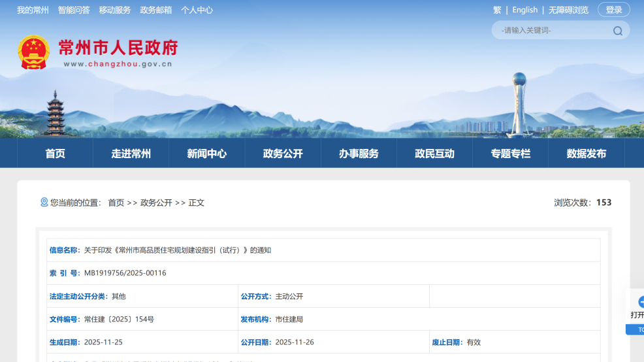Go to 首页 in main navigation
The image size is (644, 362).
point(56,154)
